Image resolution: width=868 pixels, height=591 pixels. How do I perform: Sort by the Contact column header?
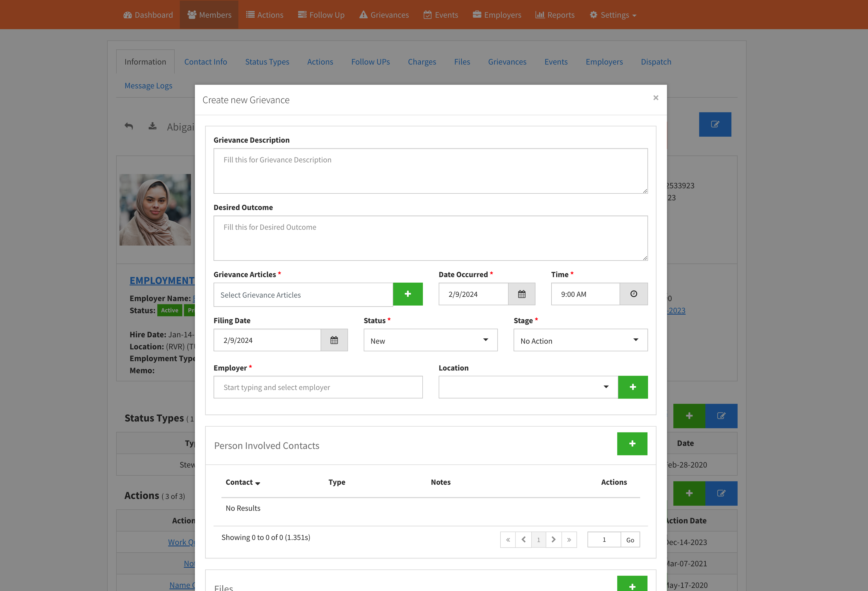243,483
